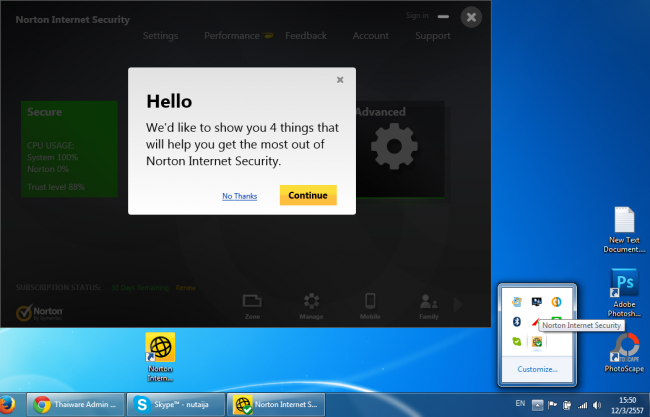Viewport: 650px width, 417px height.
Task: Decline the tour via No Thanks link
Action: [x=240, y=196]
